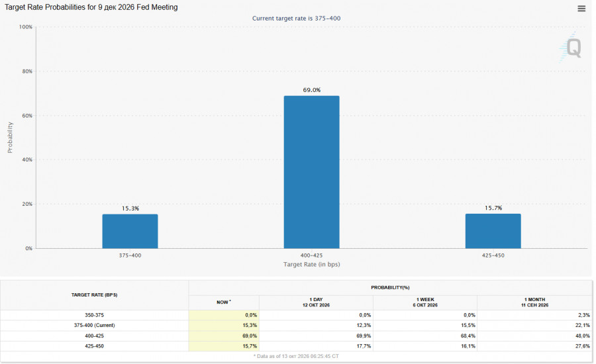Click the 425-450 row label in table

tap(94, 346)
